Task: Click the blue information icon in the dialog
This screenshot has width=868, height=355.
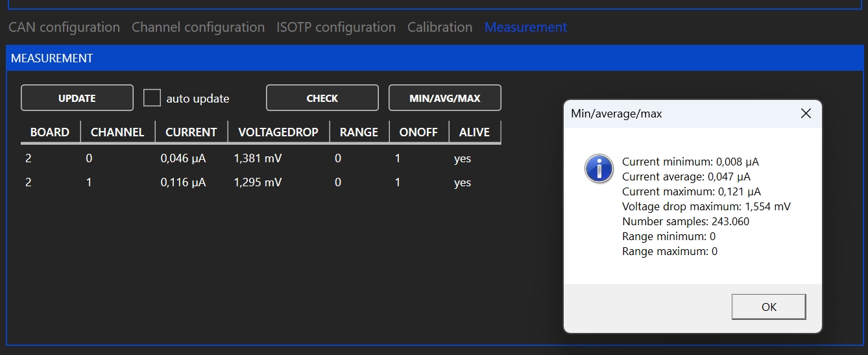Action: 599,169
